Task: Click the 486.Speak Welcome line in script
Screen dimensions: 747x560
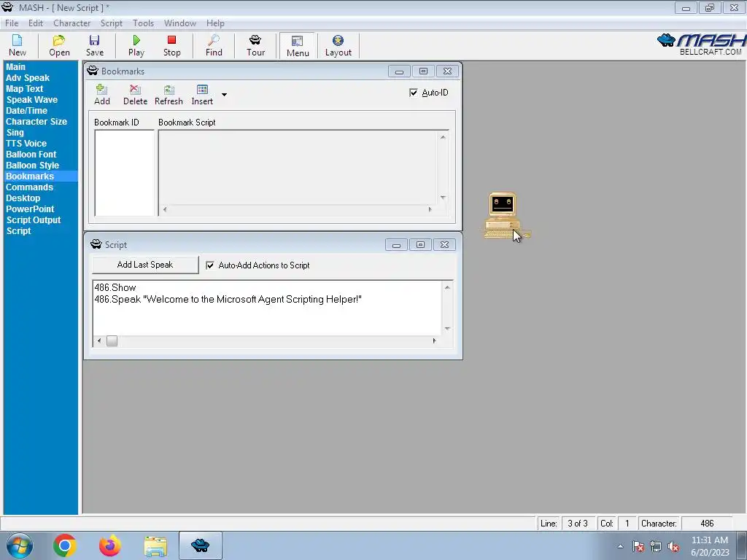Action: click(228, 300)
